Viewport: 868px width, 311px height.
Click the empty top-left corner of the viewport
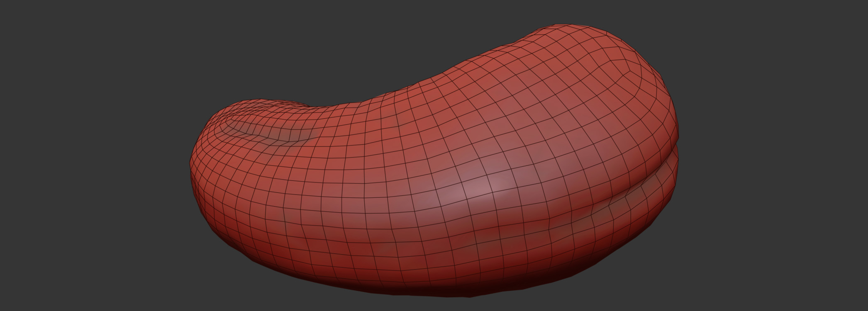click(x=17, y=12)
